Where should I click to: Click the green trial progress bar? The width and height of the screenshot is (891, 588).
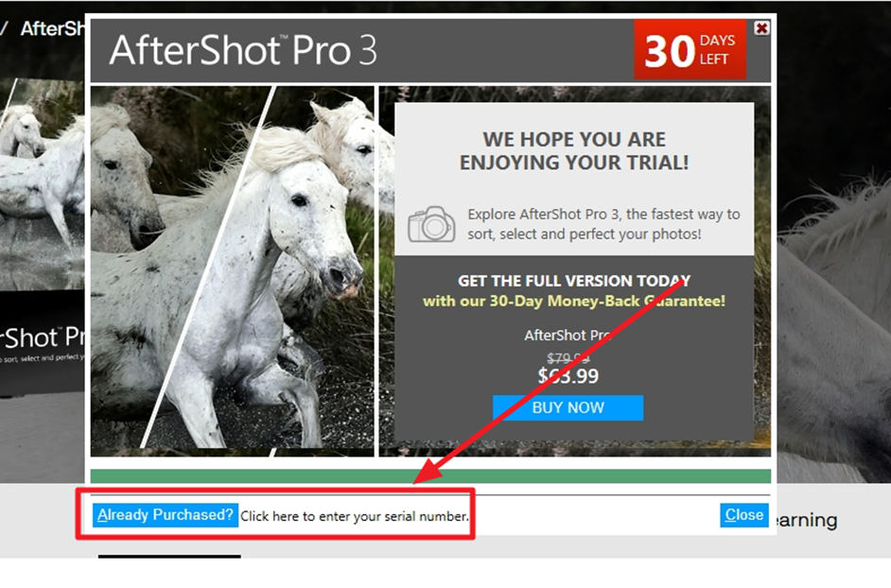pyautogui.click(x=430, y=476)
